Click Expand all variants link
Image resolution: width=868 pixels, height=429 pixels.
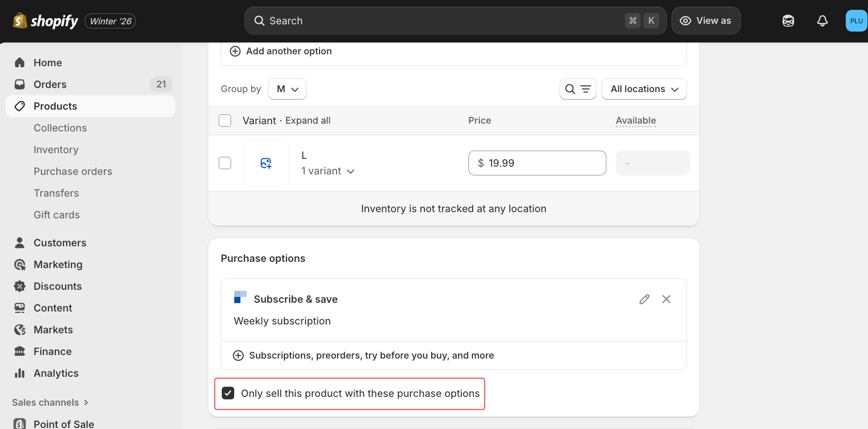pyautogui.click(x=308, y=121)
